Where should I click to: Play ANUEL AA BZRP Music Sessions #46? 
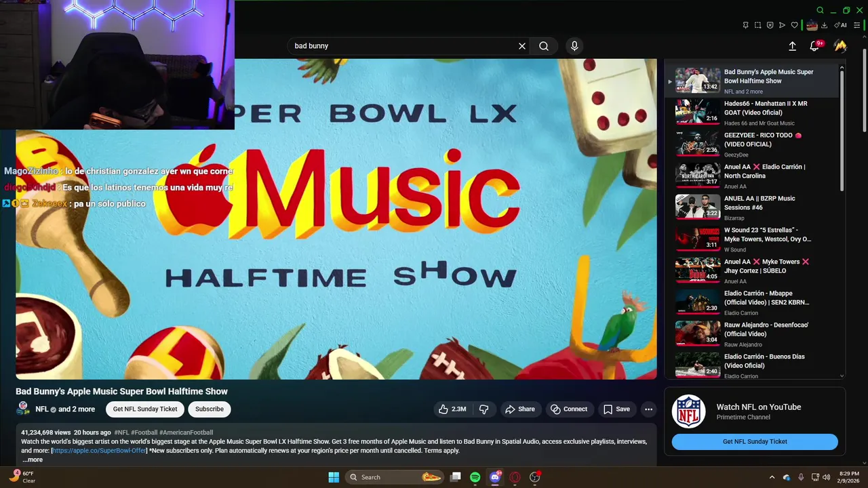click(x=751, y=207)
